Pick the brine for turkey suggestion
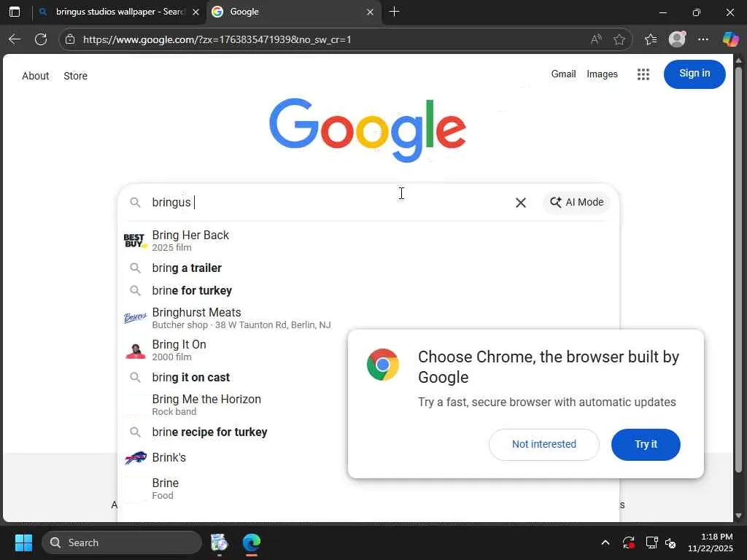Viewport: 747px width, 560px height. coord(368,290)
